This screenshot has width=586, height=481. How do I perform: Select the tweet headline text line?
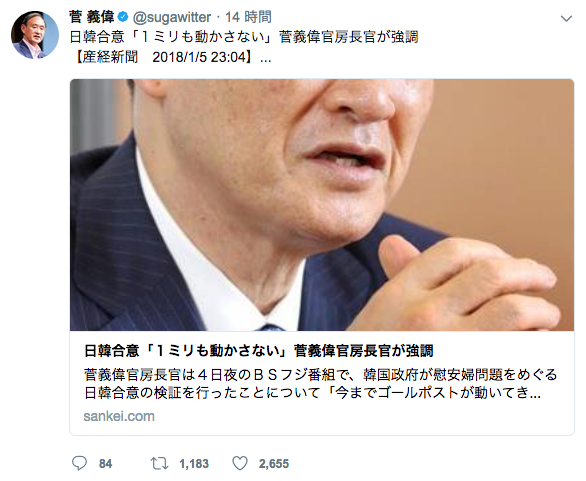[x=244, y=37]
